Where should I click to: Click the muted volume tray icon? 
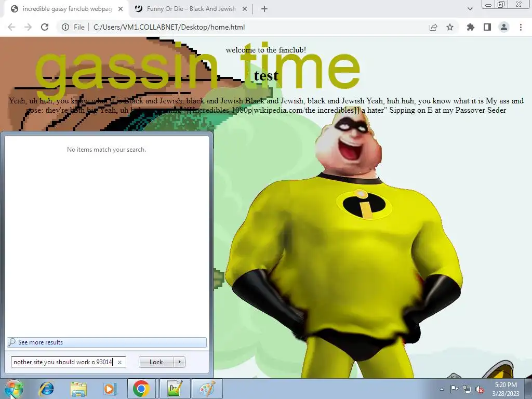click(x=480, y=389)
